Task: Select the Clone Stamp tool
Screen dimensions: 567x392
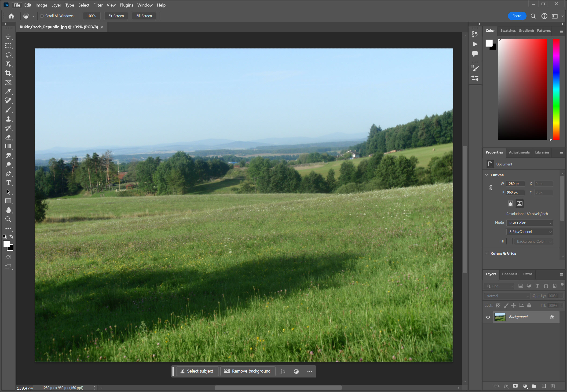Action: (x=8, y=119)
